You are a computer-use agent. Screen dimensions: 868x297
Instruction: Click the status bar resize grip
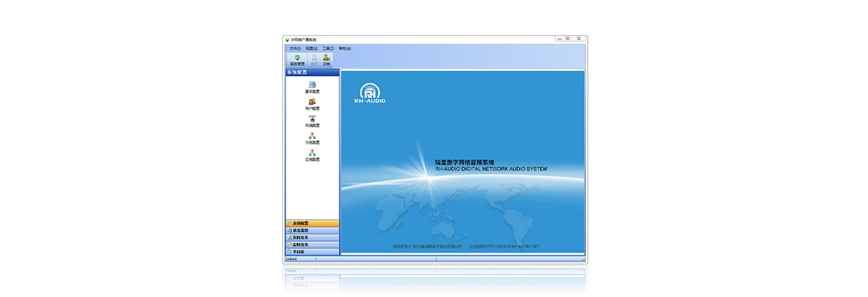[x=583, y=260]
